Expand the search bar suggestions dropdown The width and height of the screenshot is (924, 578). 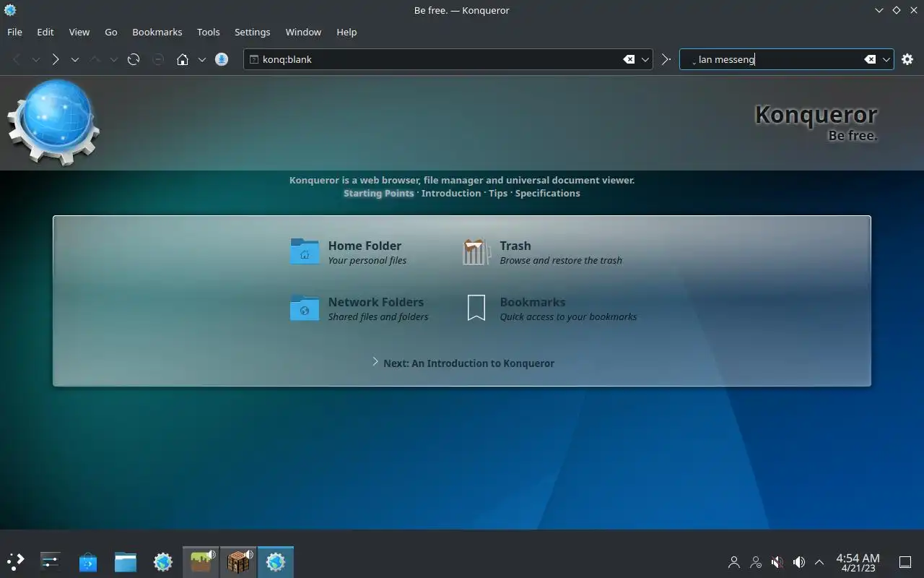886,59
